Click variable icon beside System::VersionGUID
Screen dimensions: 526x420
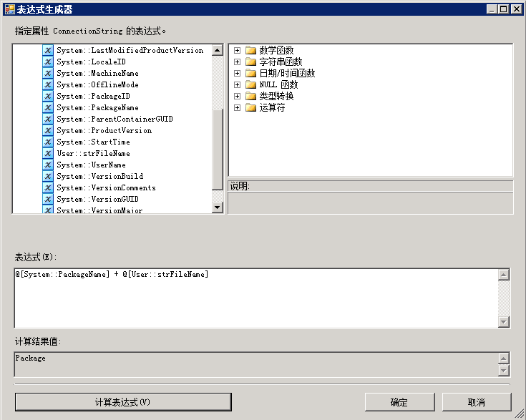point(48,199)
